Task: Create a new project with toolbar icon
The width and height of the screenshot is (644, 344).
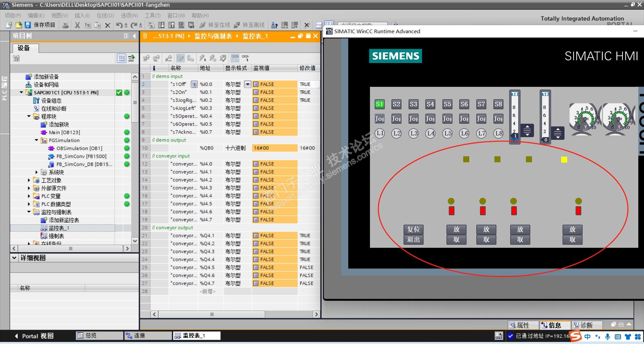Action: pyautogui.click(x=9, y=25)
